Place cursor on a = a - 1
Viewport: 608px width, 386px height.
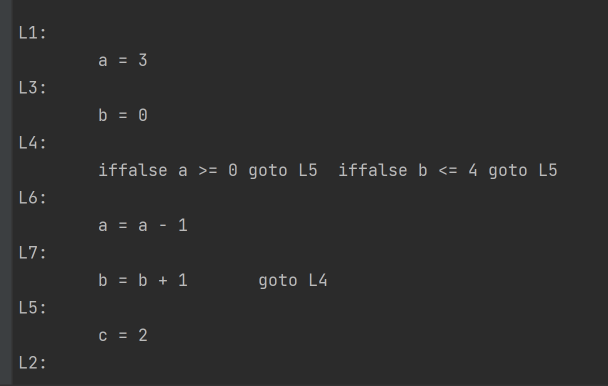click(143, 226)
